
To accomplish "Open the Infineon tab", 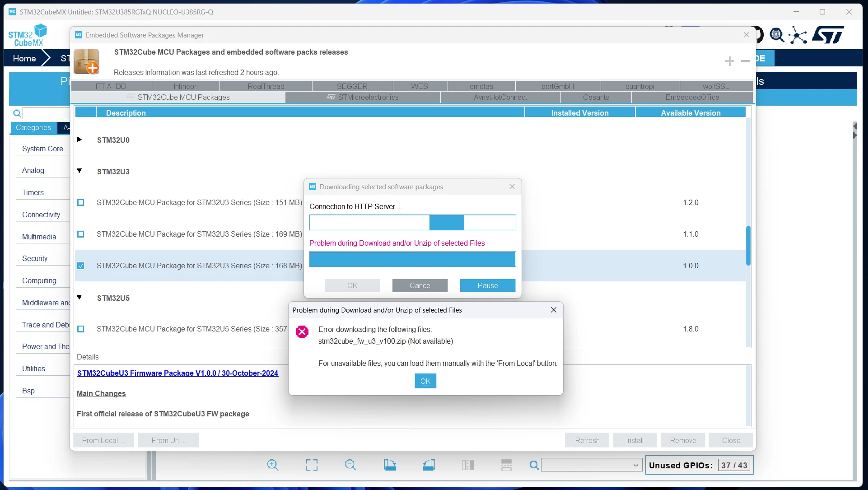I will click(x=186, y=86).
